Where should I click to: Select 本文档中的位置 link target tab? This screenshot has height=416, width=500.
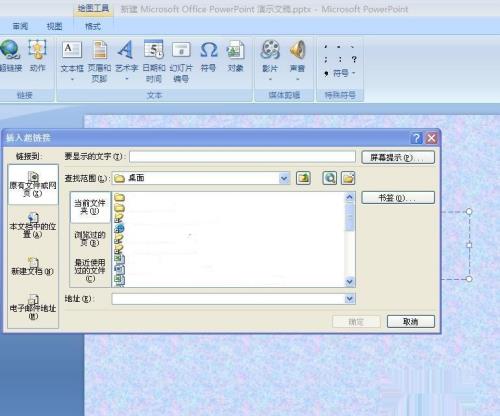click(33, 226)
